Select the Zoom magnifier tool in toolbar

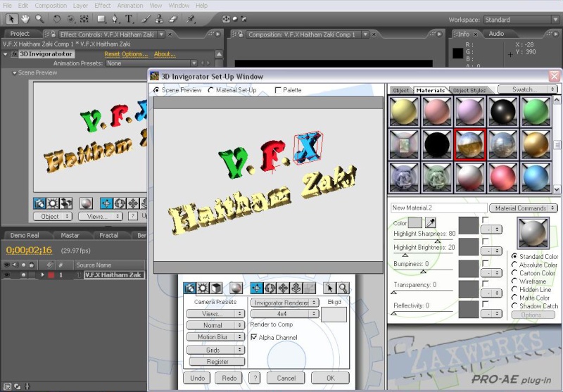click(x=39, y=19)
